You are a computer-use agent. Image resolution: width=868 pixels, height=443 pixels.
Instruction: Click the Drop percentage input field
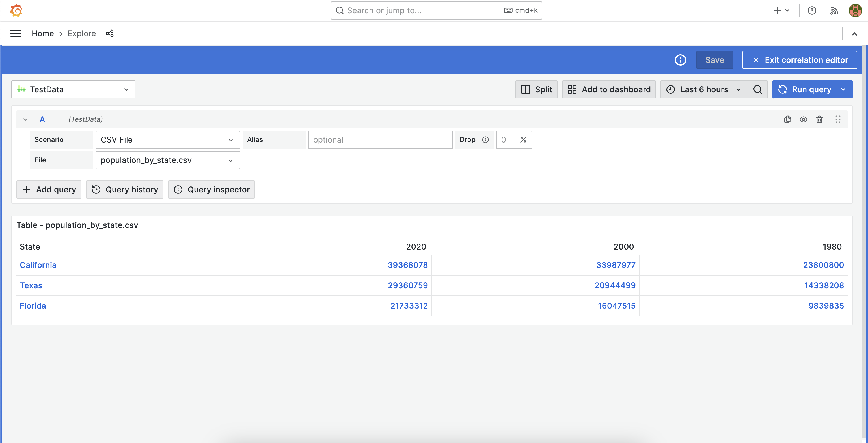(x=506, y=139)
